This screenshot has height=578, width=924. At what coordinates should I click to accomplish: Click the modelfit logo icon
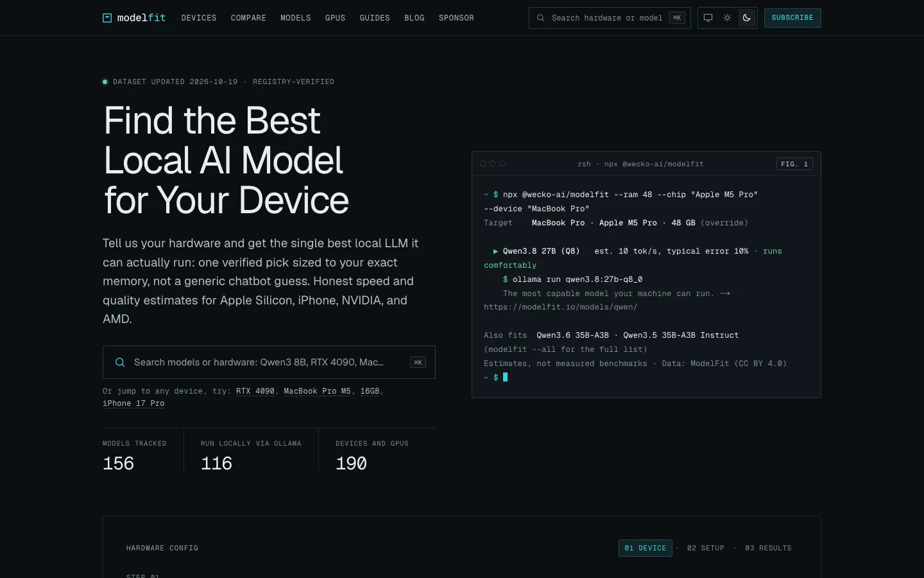[x=107, y=18]
